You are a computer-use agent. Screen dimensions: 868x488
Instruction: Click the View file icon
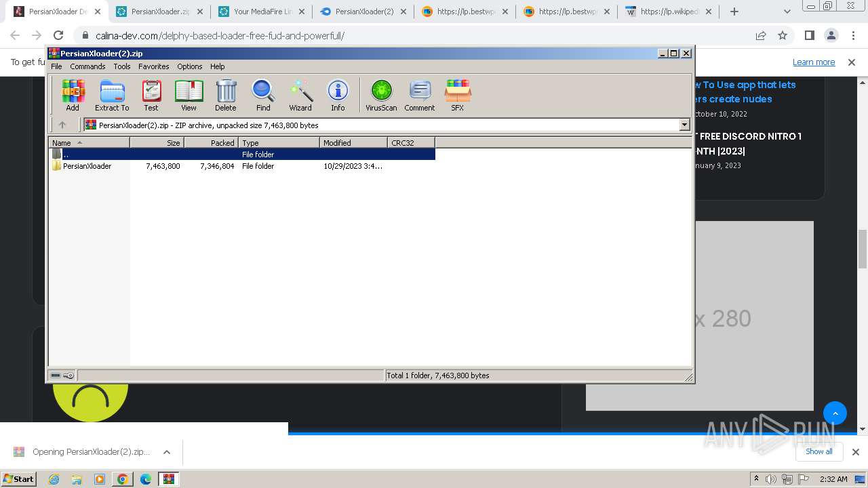tap(189, 95)
